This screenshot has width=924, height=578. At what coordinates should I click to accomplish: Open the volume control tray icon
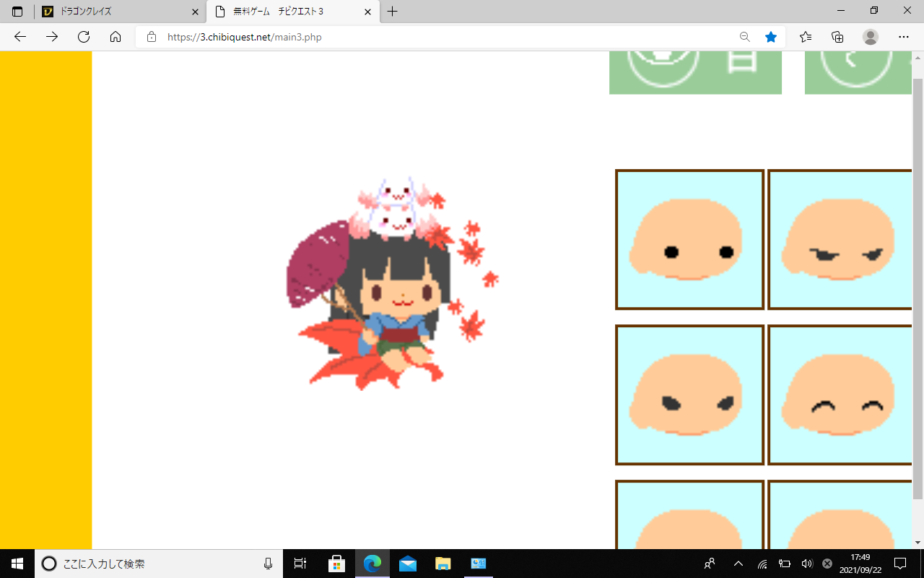(x=807, y=564)
